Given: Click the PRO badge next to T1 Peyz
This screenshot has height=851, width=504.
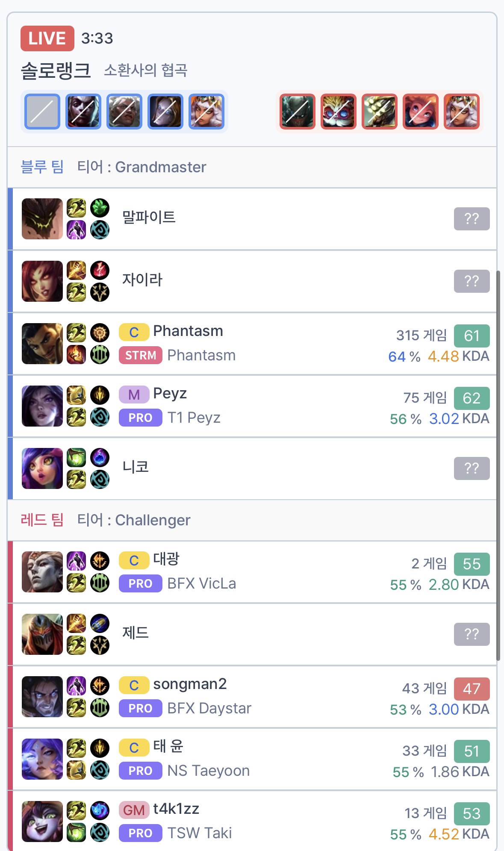Looking at the screenshot, I should 140,418.
